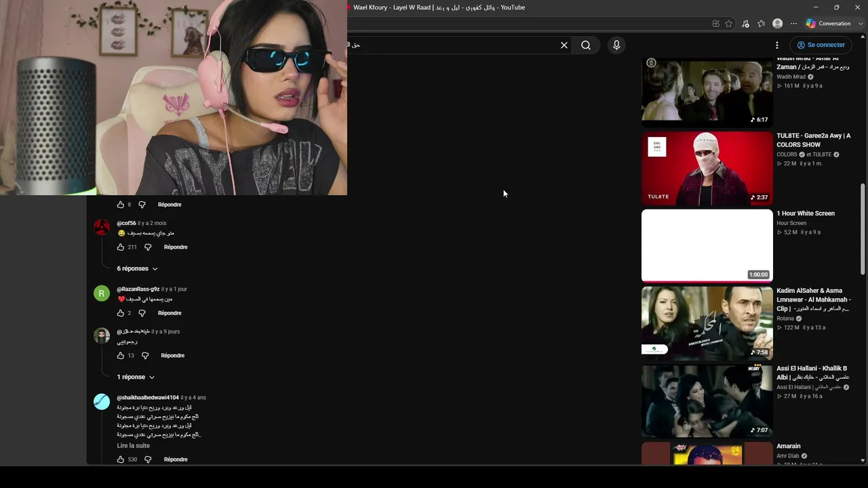Reply to the comment with 8 likes
The width and height of the screenshot is (868, 488).
coord(170,205)
